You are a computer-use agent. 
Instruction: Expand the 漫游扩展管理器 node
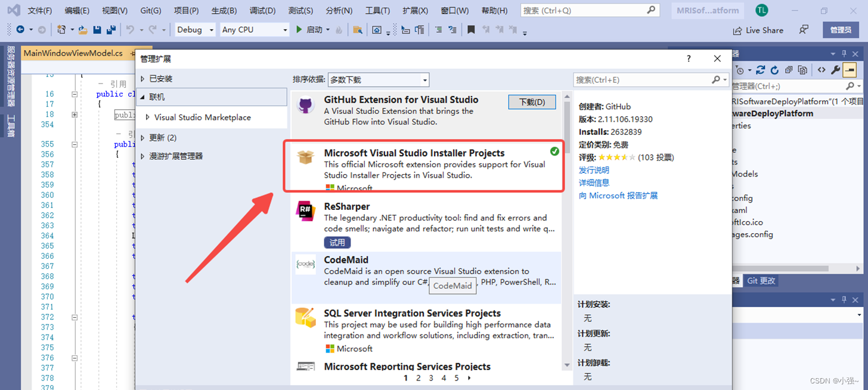[x=142, y=156]
